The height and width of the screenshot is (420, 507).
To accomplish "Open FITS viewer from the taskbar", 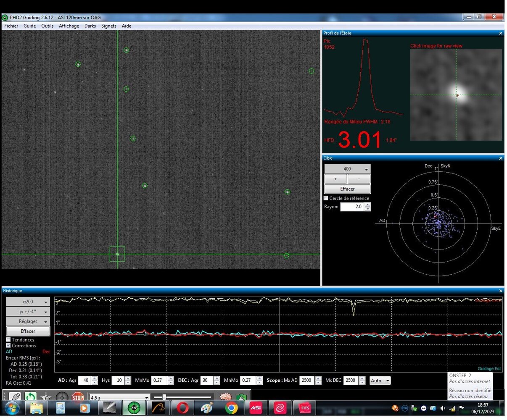I will coord(305,408).
